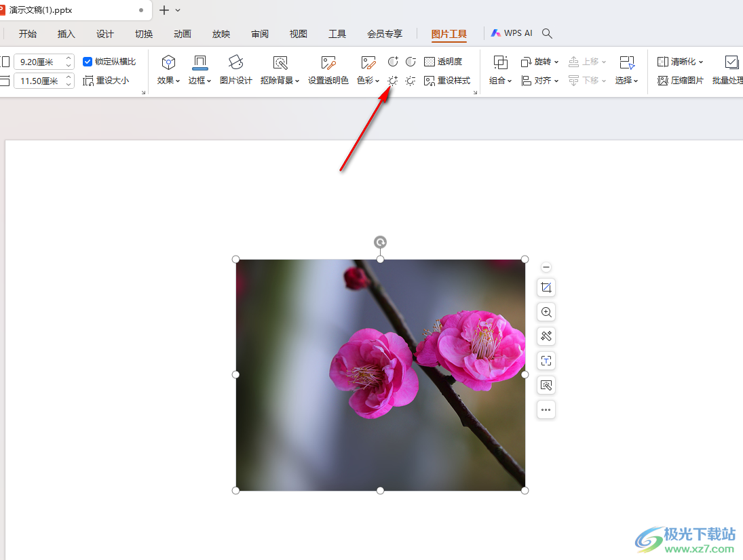Click the down arrow on the 11.50厘米 field
The image size is (743, 560).
point(69,84)
